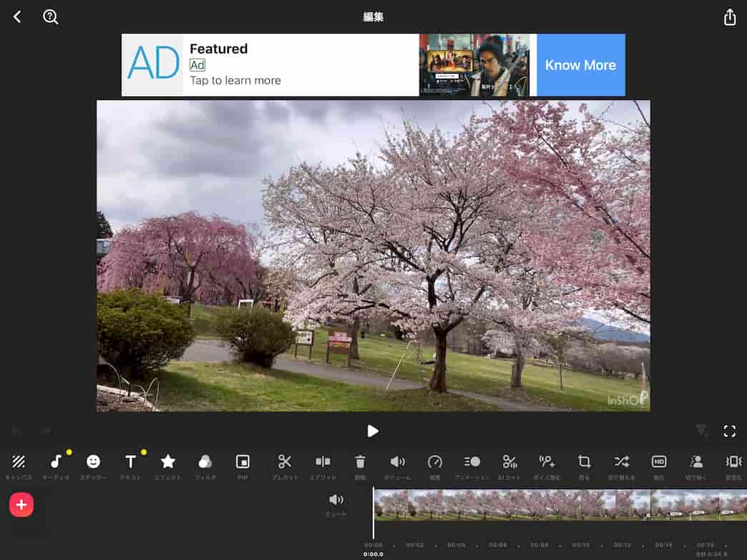The width and height of the screenshot is (747, 560).
Task: Select the Crop tool
Action: [x=584, y=462]
